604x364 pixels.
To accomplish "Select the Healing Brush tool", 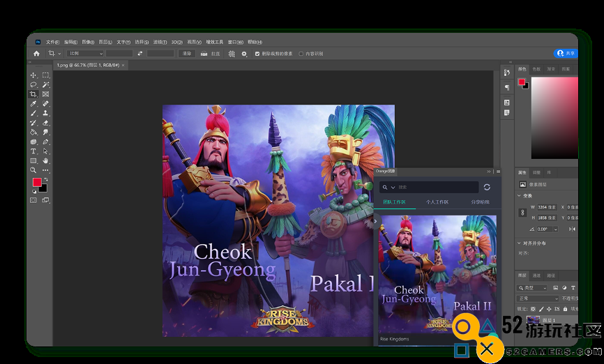I will [45, 104].
